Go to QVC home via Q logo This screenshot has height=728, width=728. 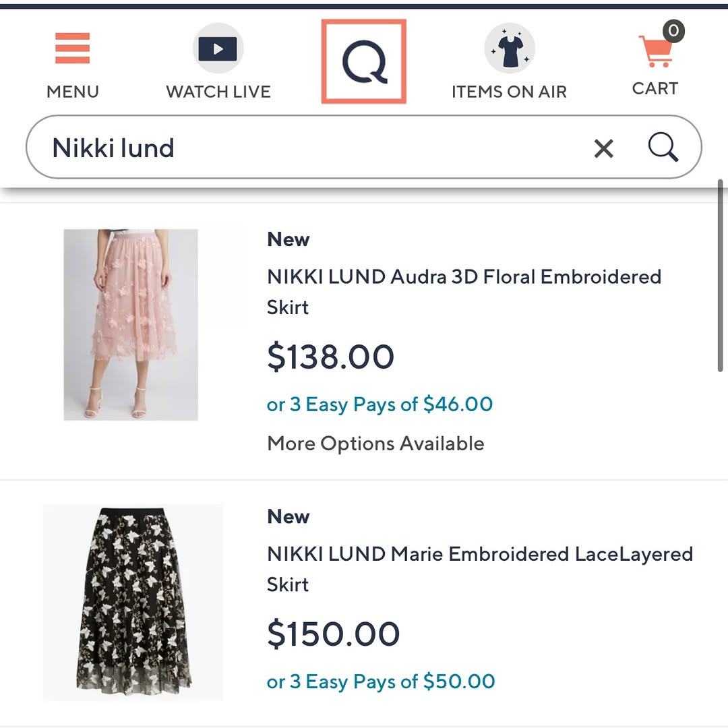tap(364, 61)
